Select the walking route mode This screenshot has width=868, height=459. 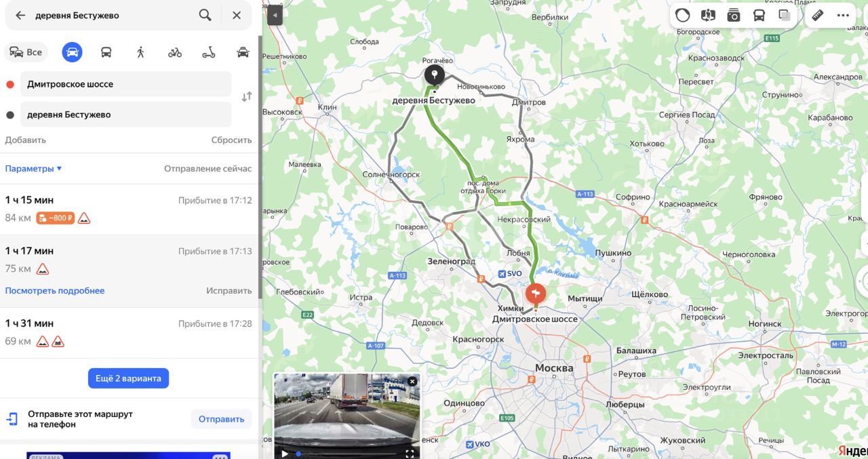point(140,52)
